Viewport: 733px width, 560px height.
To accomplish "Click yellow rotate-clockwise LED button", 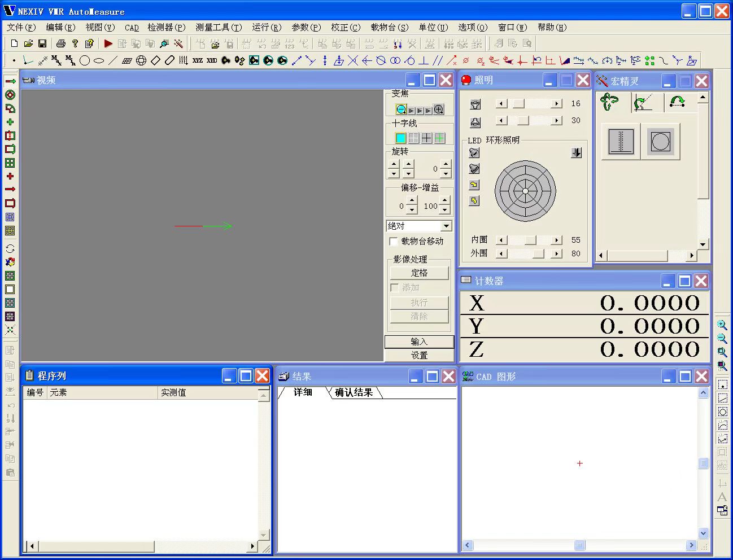I will point(474,185).
